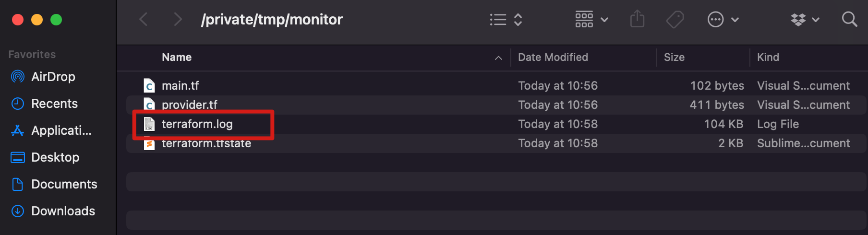The height and width of the screenshot is (235, 868).
Task: Click the Edit Tags icon
Action: 675,20
